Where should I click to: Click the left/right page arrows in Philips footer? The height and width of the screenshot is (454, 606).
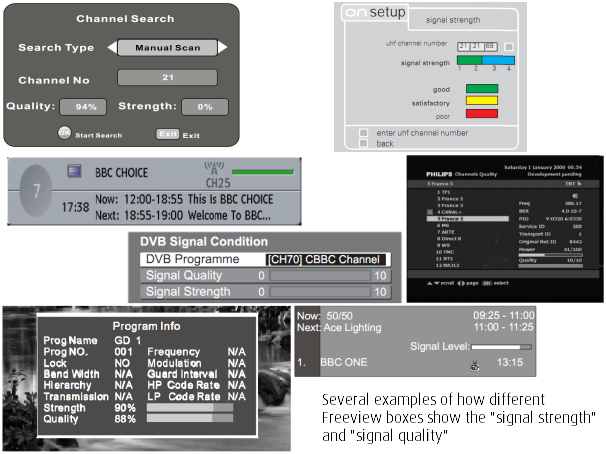pos(461,283)
